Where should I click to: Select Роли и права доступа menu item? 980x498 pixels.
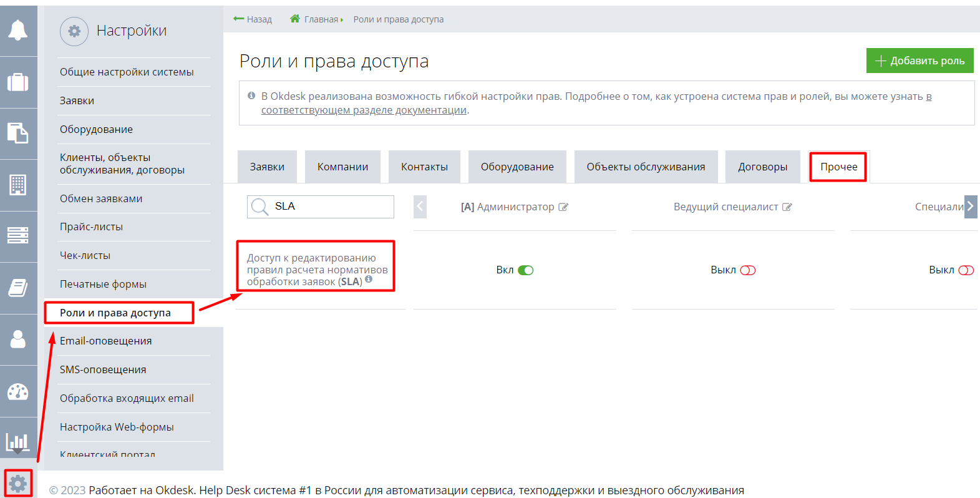pyautogui.click(x=115, y=313)
